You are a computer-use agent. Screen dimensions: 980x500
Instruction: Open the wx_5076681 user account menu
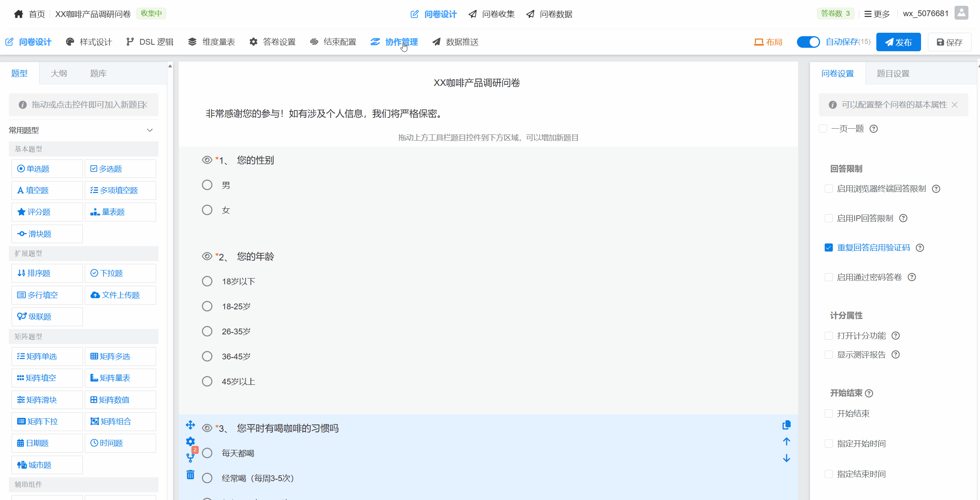[926, 14]
